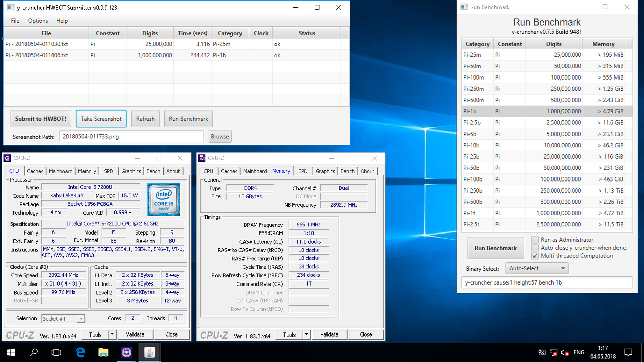
Task: Click taskbar clock showing 1:17
Action: (603, 352)
